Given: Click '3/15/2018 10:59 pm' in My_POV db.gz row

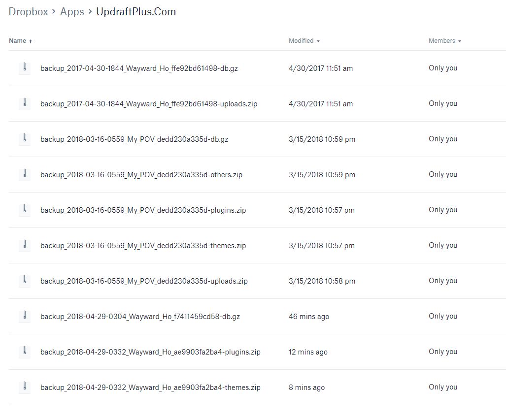Looking at the screenshot, I should (322, 139).
